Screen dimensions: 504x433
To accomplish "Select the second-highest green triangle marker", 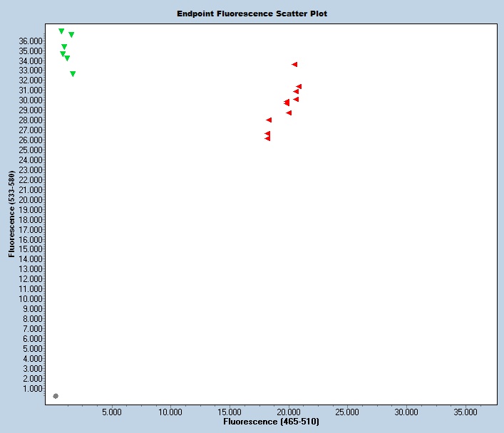I will [71, 35].
